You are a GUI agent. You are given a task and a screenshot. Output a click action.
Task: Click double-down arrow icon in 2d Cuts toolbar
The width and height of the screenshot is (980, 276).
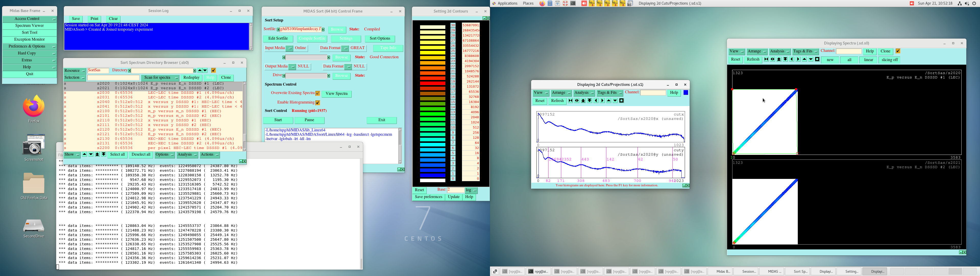point(590,101)
